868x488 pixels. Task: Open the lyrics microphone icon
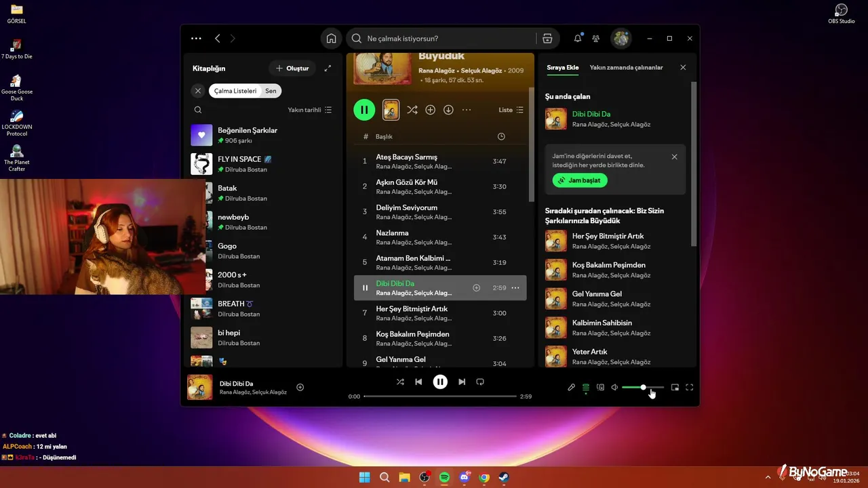[x=571, y=388]
